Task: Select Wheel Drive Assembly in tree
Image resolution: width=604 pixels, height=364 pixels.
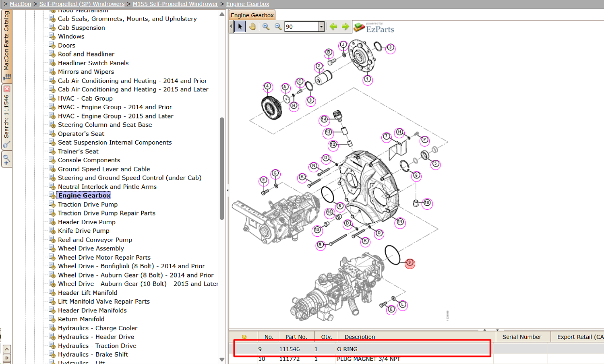Action: [91, 249]
